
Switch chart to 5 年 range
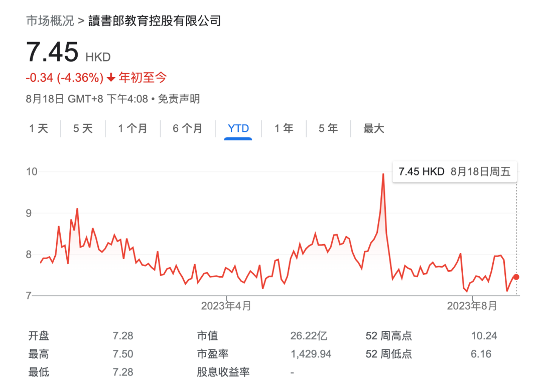click(328, 128)
